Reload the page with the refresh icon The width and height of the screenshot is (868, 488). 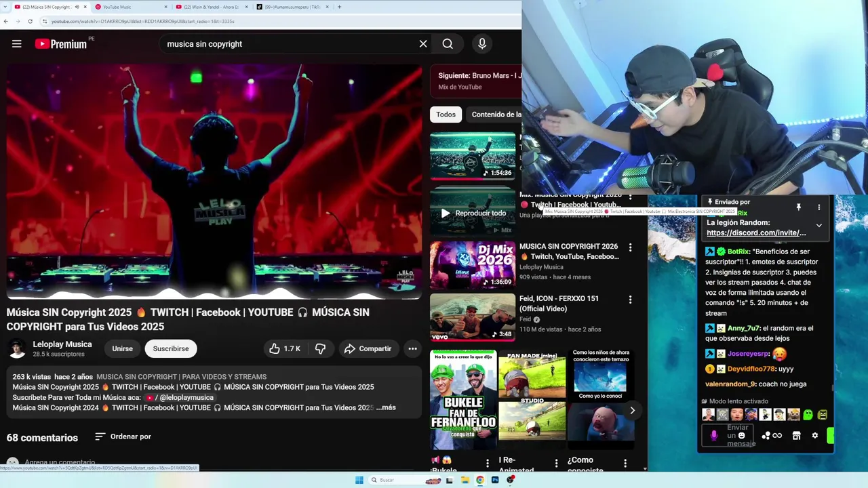pos(30,21)
